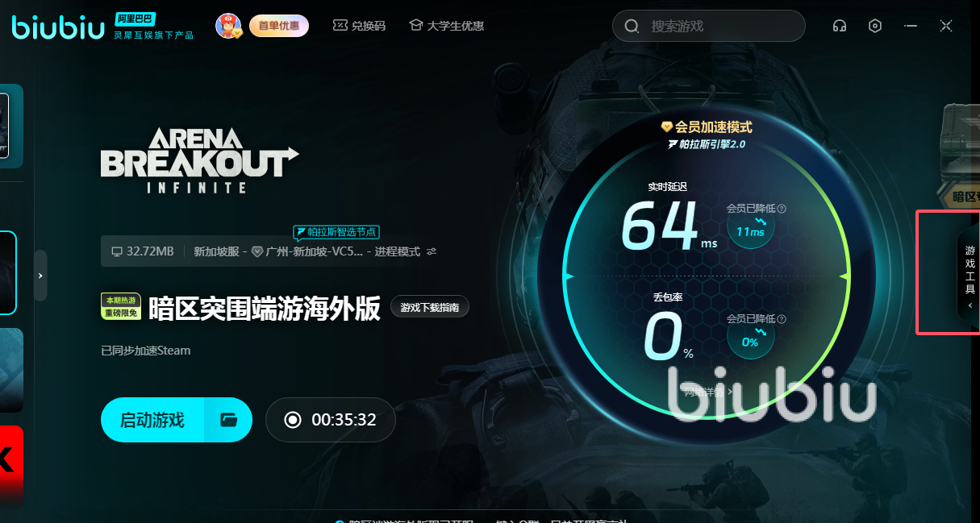
Task: Open settings via the hexagon gear icon
Action: point(875,26)
